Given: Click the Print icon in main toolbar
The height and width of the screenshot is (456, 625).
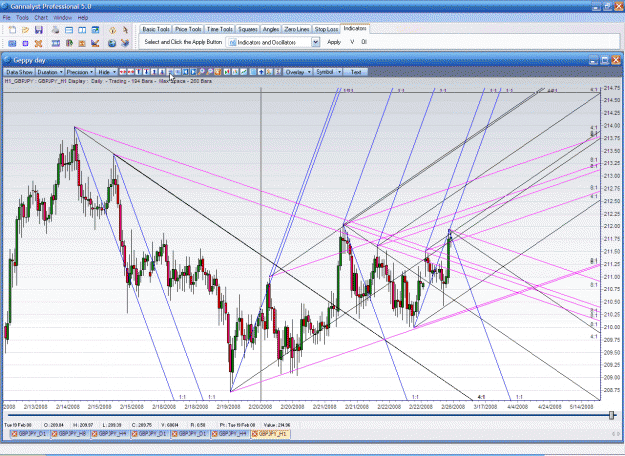Looking at the screenshot, I should 55,30.
